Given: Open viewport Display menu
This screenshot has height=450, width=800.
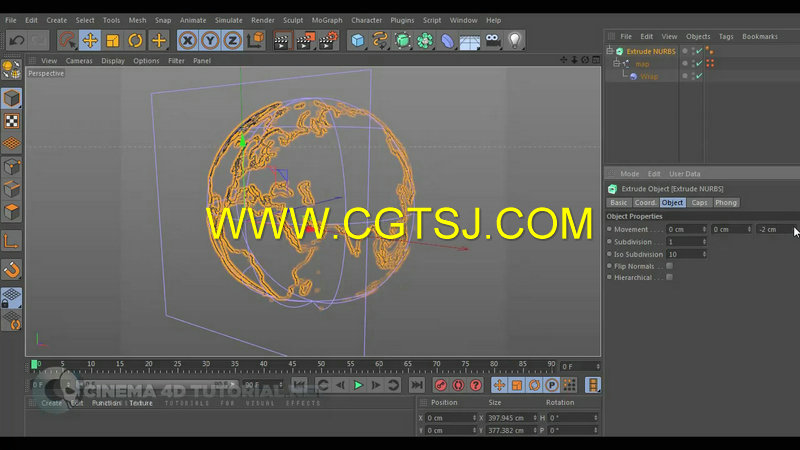Looking at the screenshot, I should 113,61.
